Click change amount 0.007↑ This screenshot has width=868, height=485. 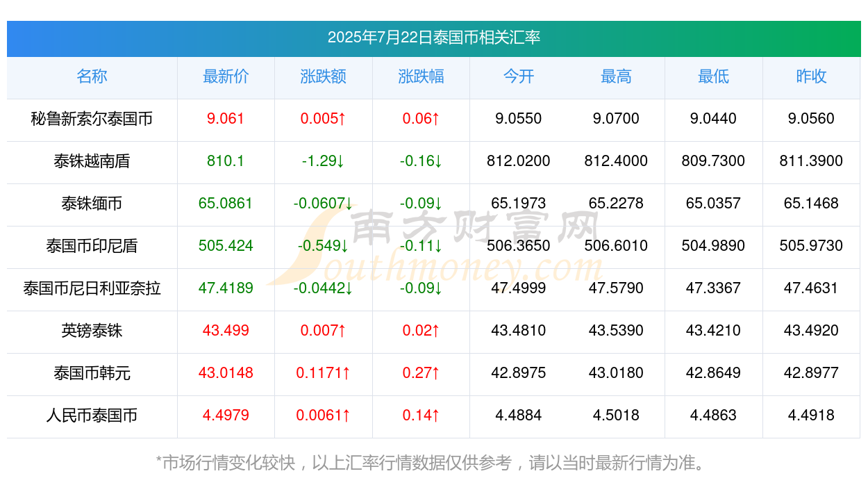pos(323,331)
